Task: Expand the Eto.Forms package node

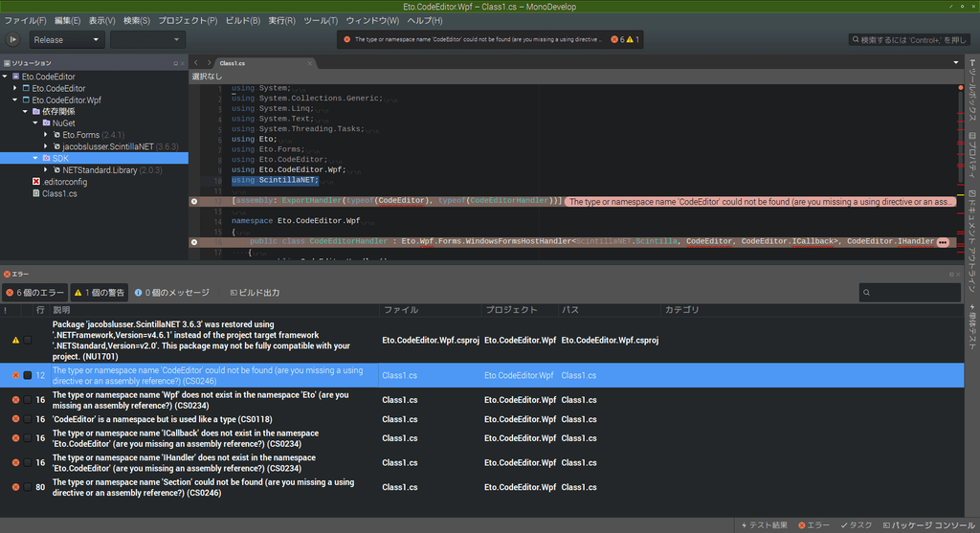Action: [46, 134]
